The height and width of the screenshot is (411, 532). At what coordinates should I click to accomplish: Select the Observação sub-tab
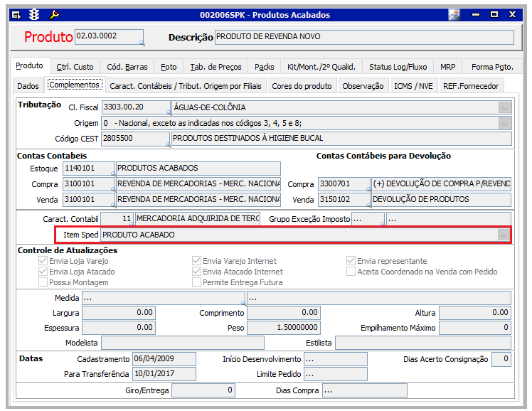pyautogui.click(x=363, y=86)
